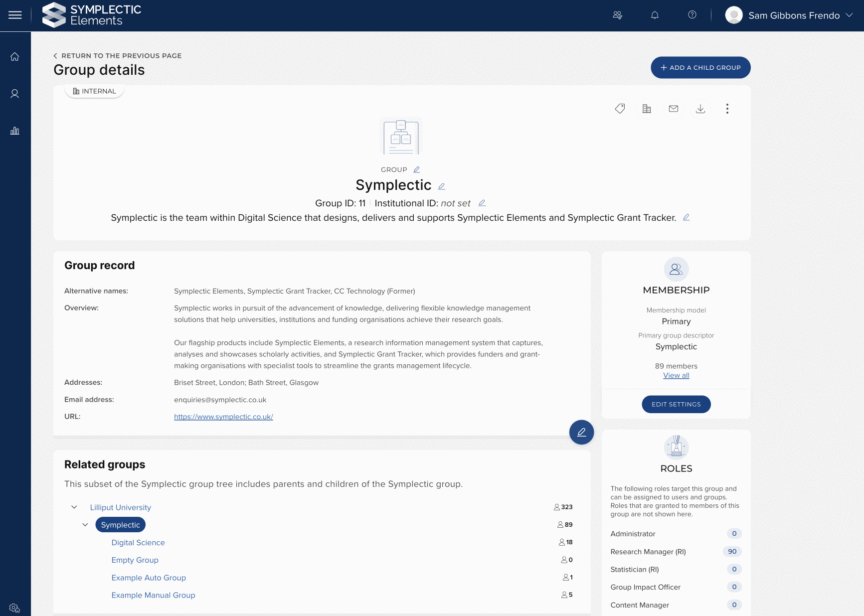Click the user avatar picture
864x616 pixels.
click(x=734, y=15)
